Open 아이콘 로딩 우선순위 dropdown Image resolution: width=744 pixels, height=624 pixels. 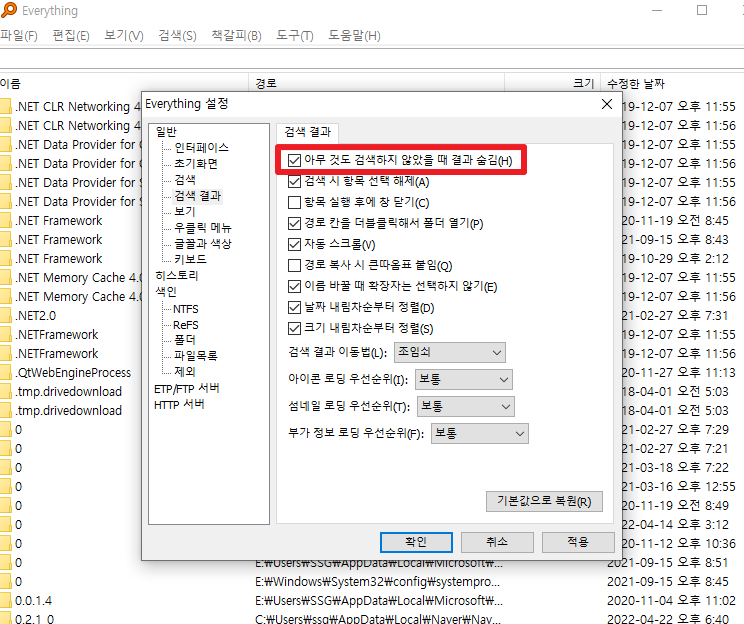(464, 380)
